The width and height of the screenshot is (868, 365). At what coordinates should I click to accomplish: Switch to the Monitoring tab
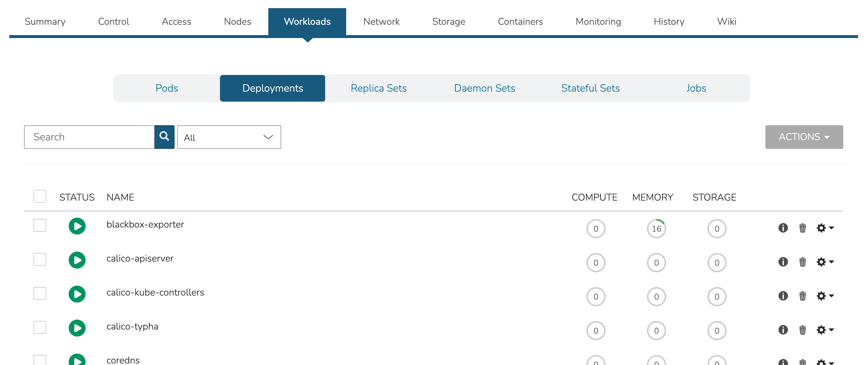tap(598, 21)
